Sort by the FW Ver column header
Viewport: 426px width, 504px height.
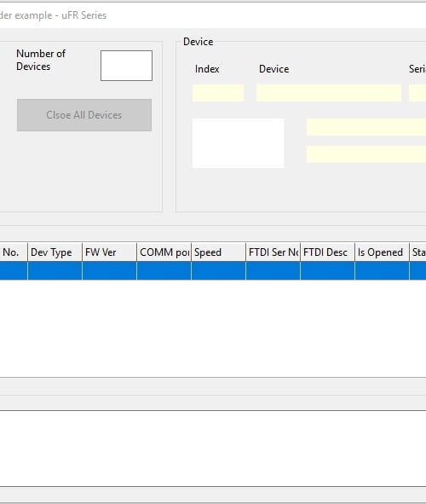click(109, 252)
